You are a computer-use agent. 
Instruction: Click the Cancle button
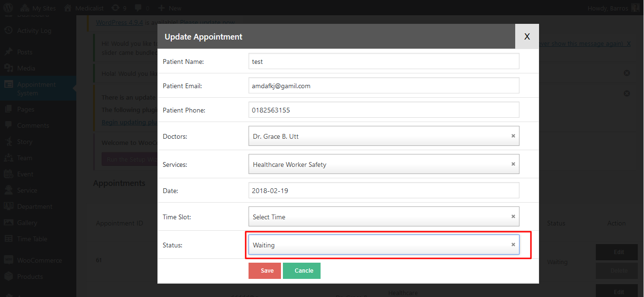coord(301,271)
